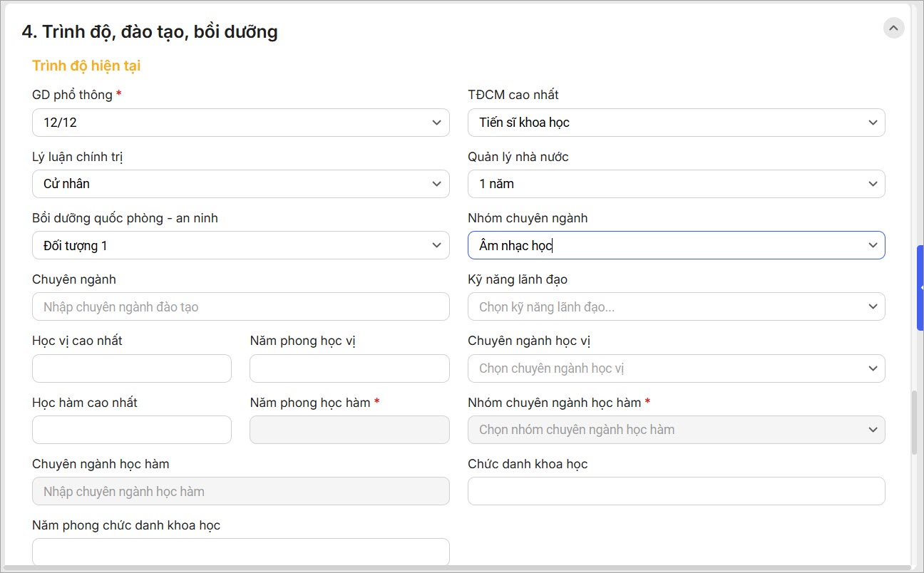Image resolution: width=924 pixels, height=573 pixels.
Task: Open the Nhóm chuyên ngành combo box
Action: coord(676,246)
